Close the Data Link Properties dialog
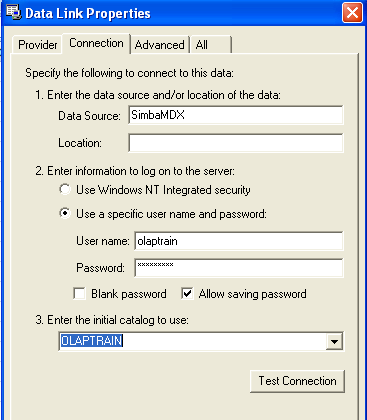367x420 pixels. [352, 13]
